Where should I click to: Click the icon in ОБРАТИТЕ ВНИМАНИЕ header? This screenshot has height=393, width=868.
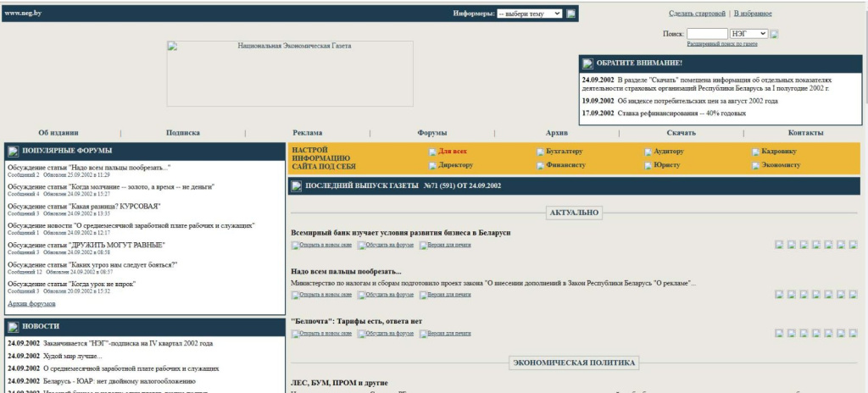pos(587,64)
